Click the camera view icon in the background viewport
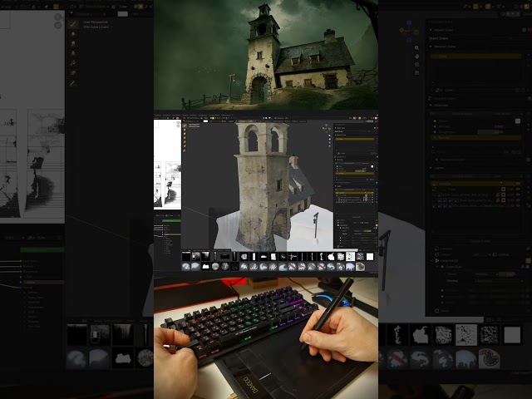The image size is (532, 399). (x=416, y=65)
